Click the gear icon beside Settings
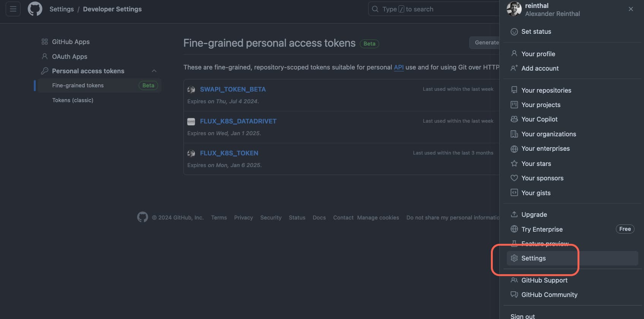The height and width of the screenshot is (319, 644). 514,258
